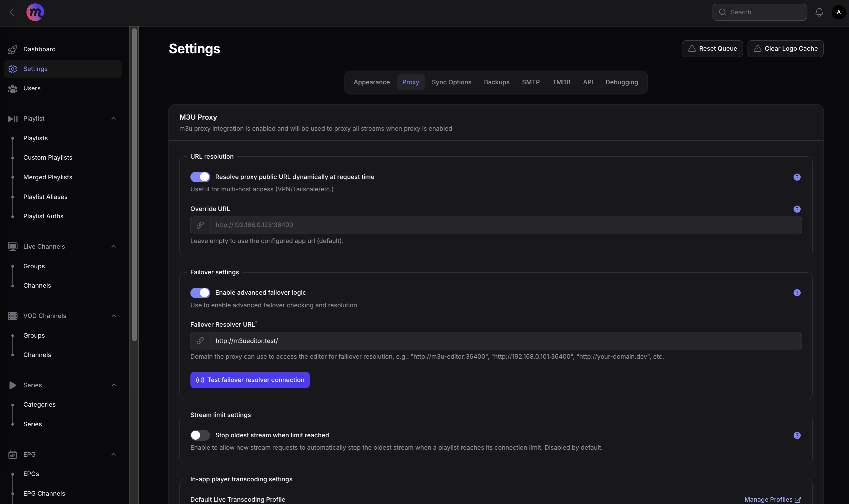Click the notification bell icon

coord(819,13)
